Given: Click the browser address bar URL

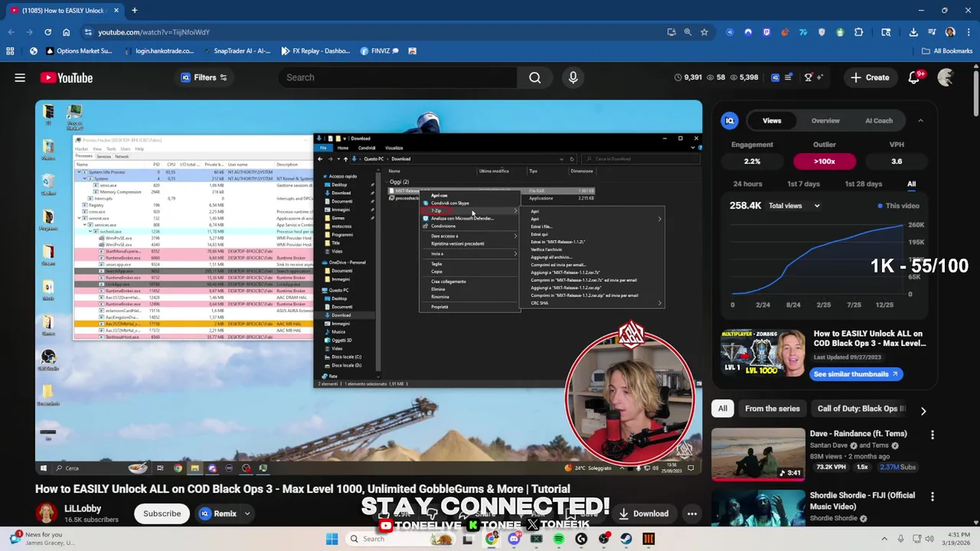Looking at the screenshot, I should tap(153, 32).
